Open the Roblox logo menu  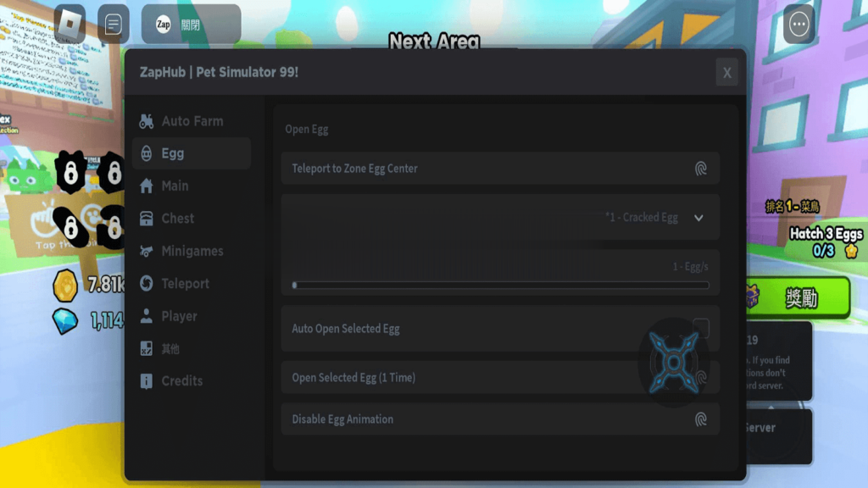pos(70,25)
